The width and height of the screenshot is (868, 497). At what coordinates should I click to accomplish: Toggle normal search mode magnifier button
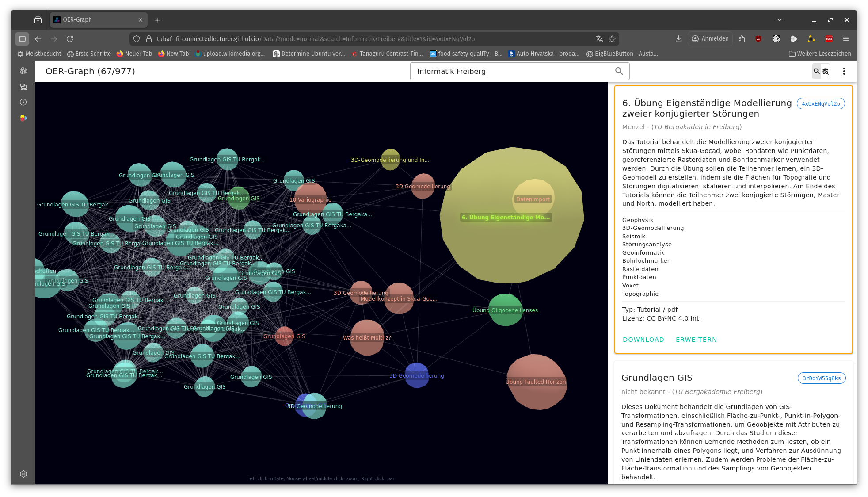coord(816,71)
